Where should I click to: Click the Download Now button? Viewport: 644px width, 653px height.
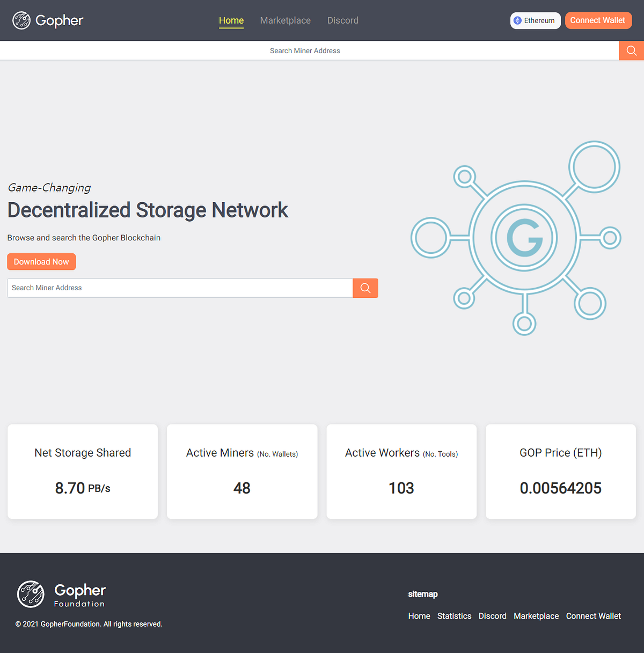(41, 261)
